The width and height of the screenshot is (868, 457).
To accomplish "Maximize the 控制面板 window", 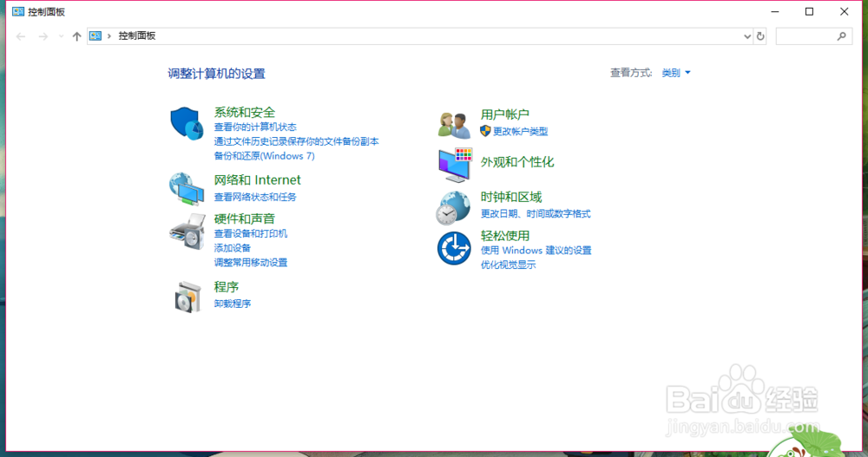I will point(809,11).
